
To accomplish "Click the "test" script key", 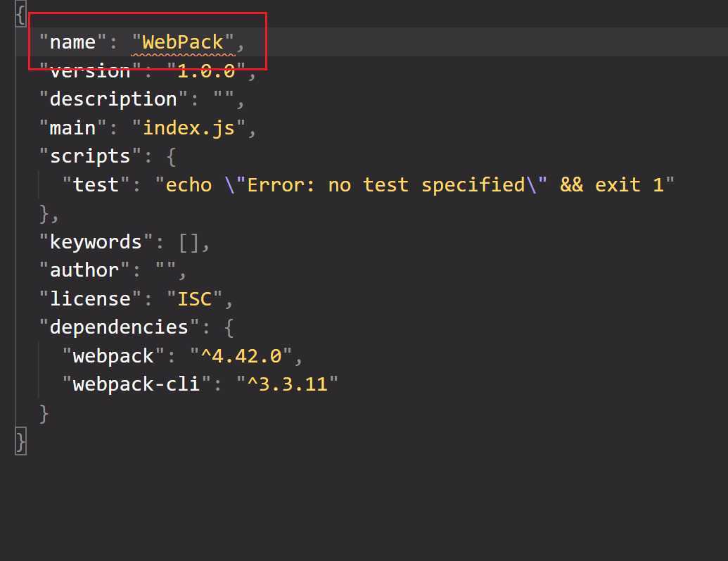I will click(x=95, y=185).
